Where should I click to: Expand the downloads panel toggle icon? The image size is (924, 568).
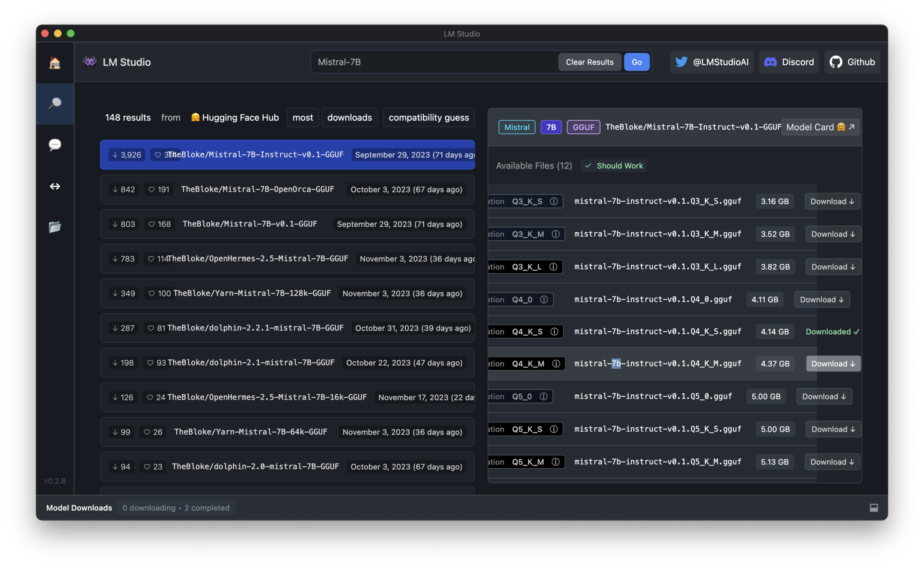pos(873,508)
